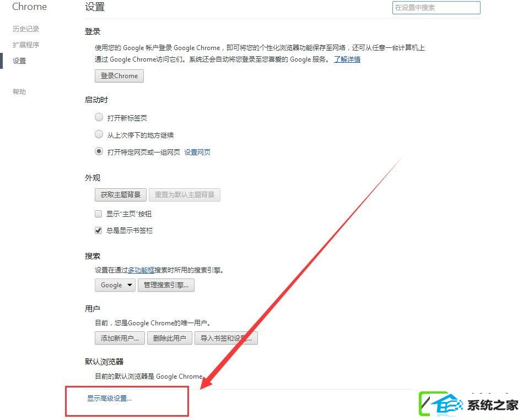The height and width of the screenshot is (420, 523).
Task: Click the 系统之家 house logo icon
Action: (x=442, y=403)
